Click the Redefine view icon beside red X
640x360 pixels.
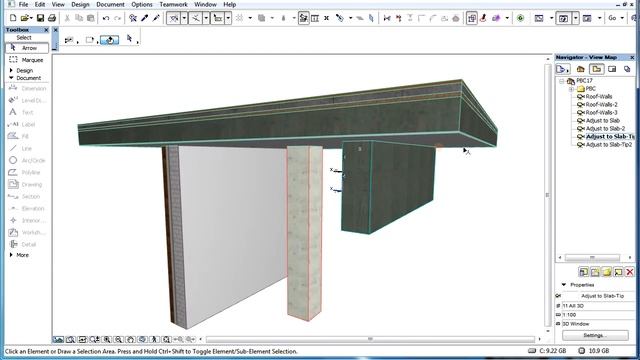pyautogui.click(x=618, y=272)
